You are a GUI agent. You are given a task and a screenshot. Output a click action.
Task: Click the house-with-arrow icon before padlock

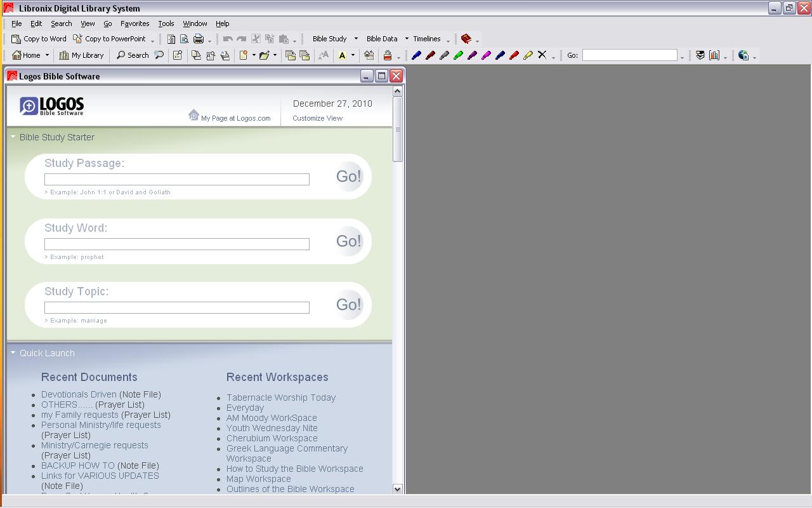pos(369,55)
